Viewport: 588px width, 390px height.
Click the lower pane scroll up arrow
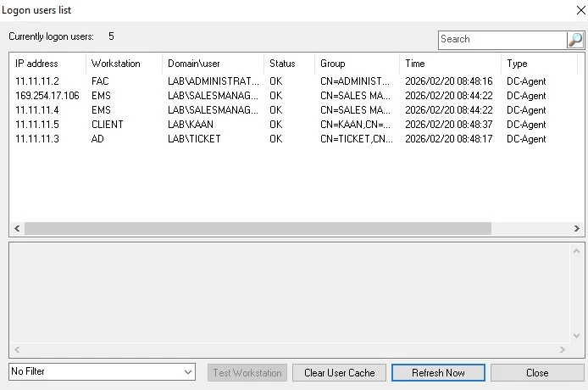(577, 251)
